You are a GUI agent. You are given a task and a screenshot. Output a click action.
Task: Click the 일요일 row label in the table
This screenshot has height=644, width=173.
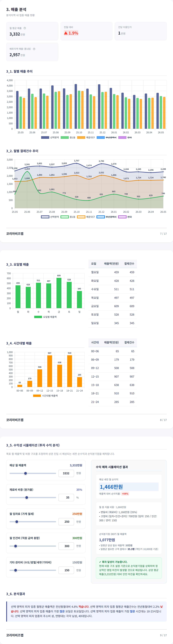(x=95, y=323)
